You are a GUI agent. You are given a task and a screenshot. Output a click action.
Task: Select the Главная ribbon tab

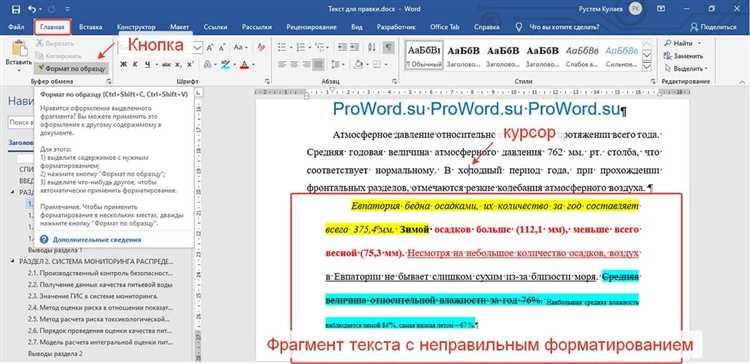(53, 27)
